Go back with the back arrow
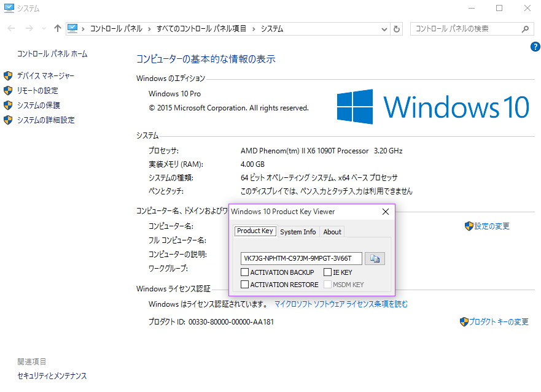This screenshot has height=392, width=541. point(12,29)
